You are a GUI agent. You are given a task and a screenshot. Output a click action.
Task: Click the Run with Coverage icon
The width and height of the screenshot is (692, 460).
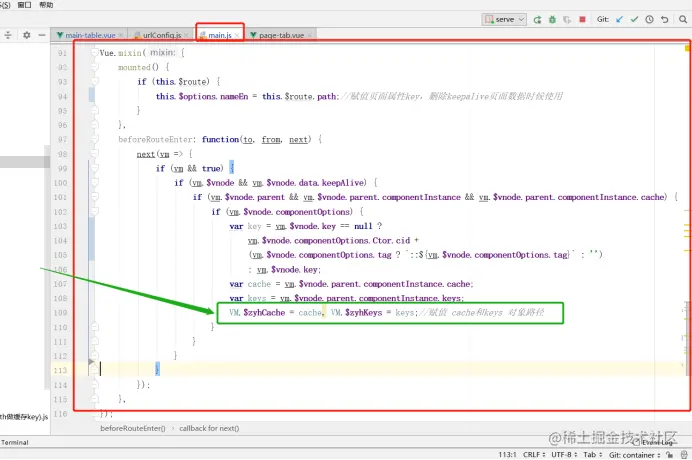pyautogui.click(x=567, y=19)
